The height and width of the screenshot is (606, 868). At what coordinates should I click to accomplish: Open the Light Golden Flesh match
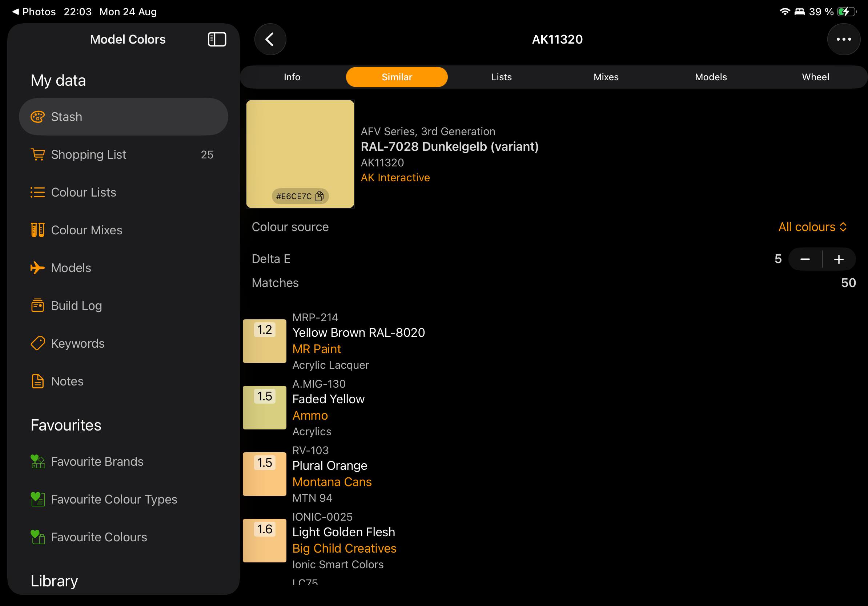[x=554, y=541]
